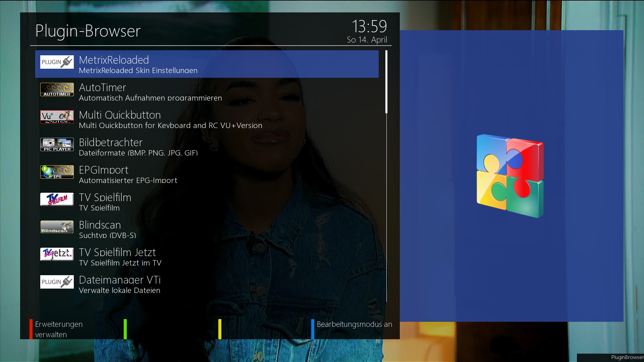Viewport: 644px width, 362px height.
Task: Click the AutoTimer plugin icon
Action: 57,89
